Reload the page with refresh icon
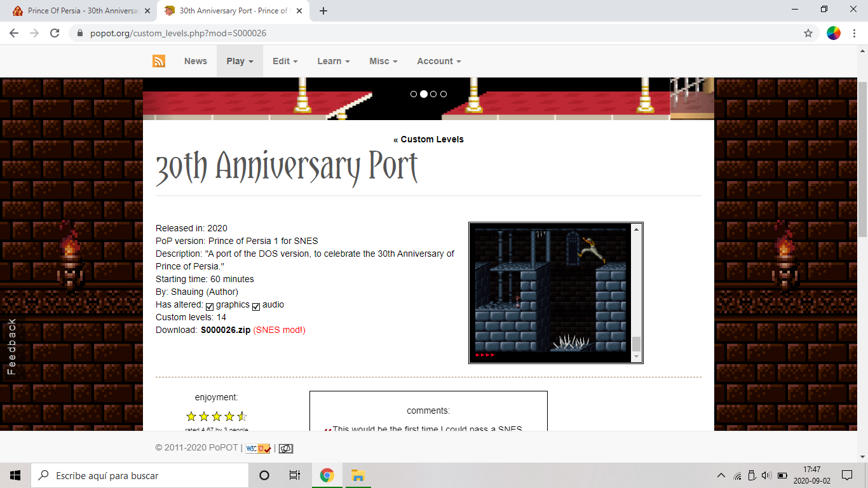Screen dimensions: 868x488 pyautogui.click(x=55, y=33)
